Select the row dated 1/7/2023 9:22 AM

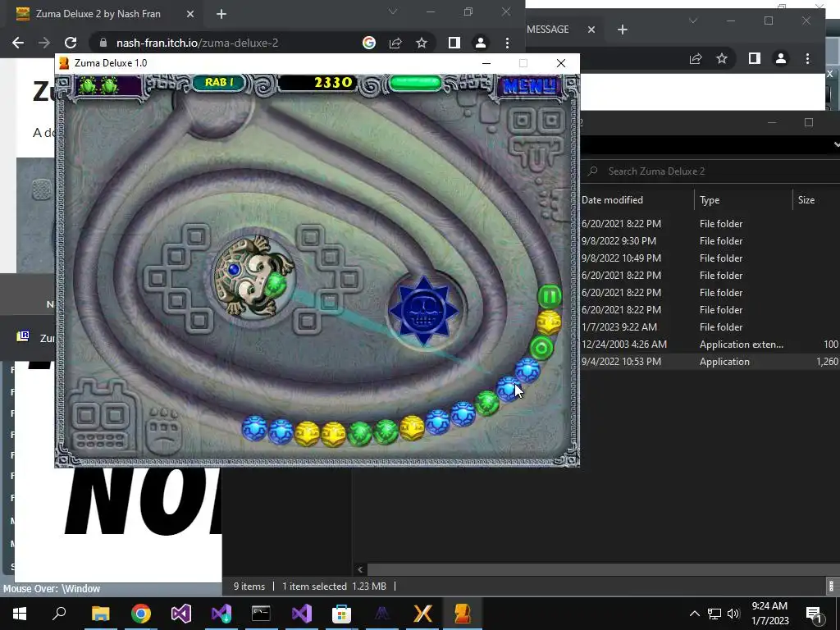click(710, 326)
